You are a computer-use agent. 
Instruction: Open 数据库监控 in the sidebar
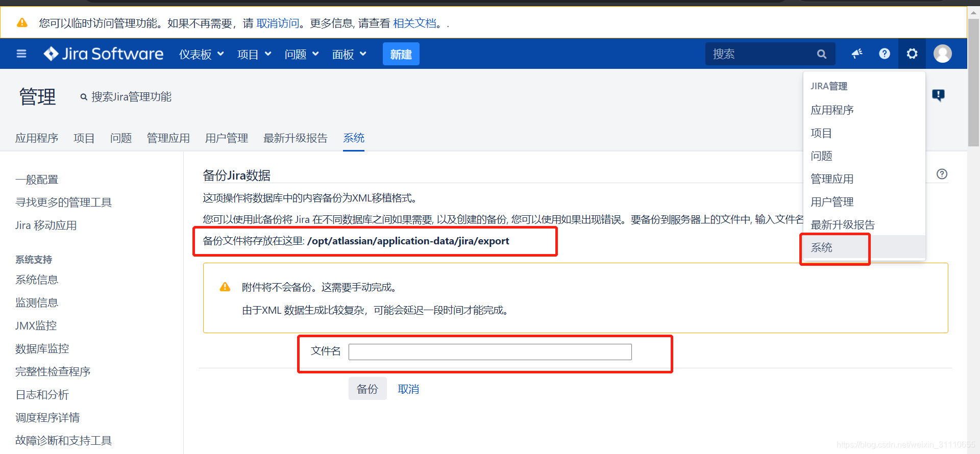point(42,348)
